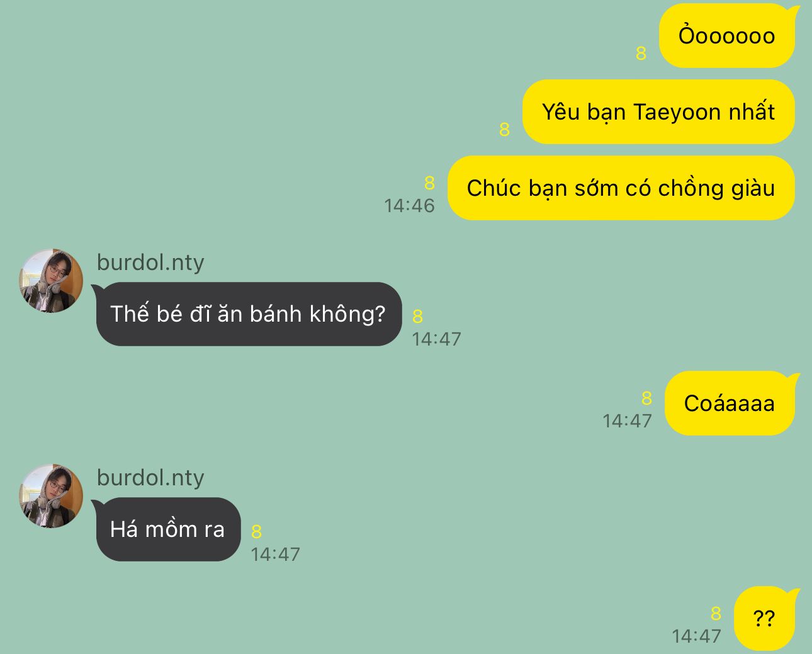Tap the unread count 8 beside "Há mồm ra"
This screenshot has width=812, height=654.
point(256,532)
